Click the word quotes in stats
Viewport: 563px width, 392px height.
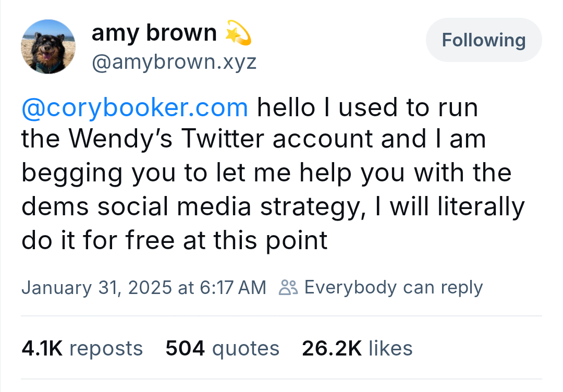246,349
